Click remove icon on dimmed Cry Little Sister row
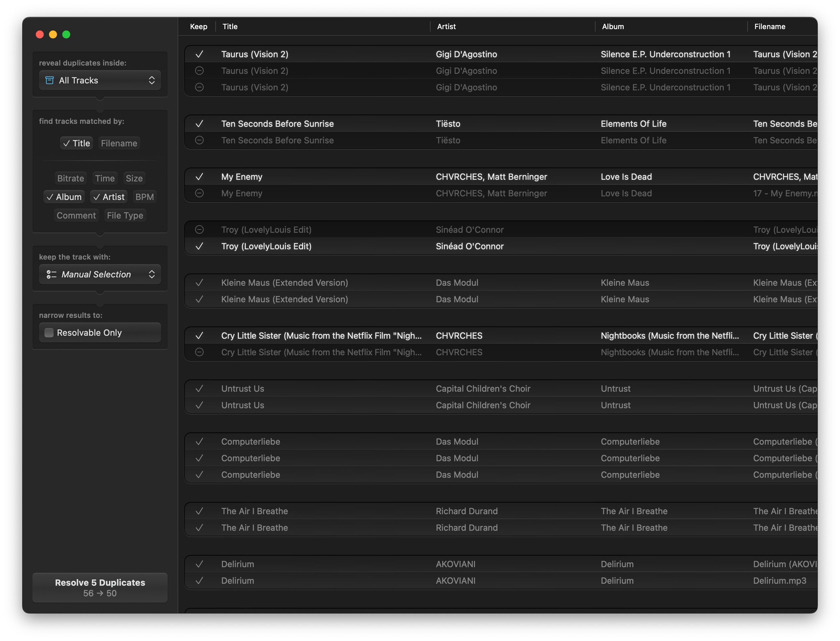 tap(199, 352)
